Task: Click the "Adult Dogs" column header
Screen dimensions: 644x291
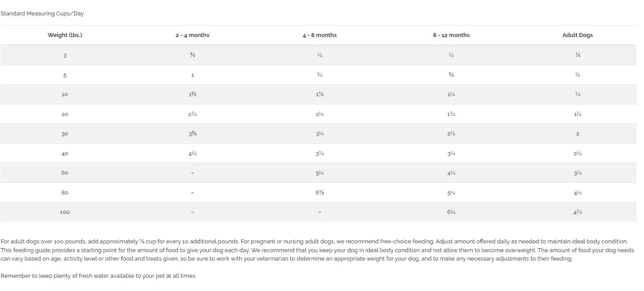Action: point(577,35)
